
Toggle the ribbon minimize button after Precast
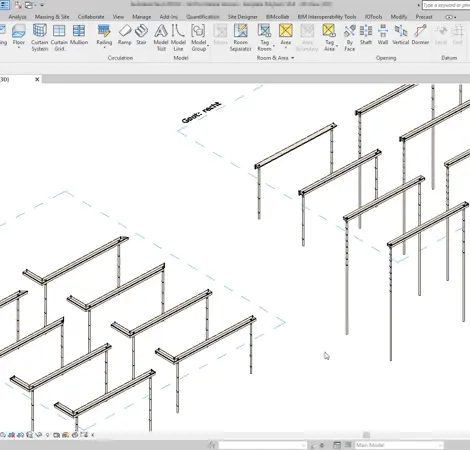(x=450, y=17)
